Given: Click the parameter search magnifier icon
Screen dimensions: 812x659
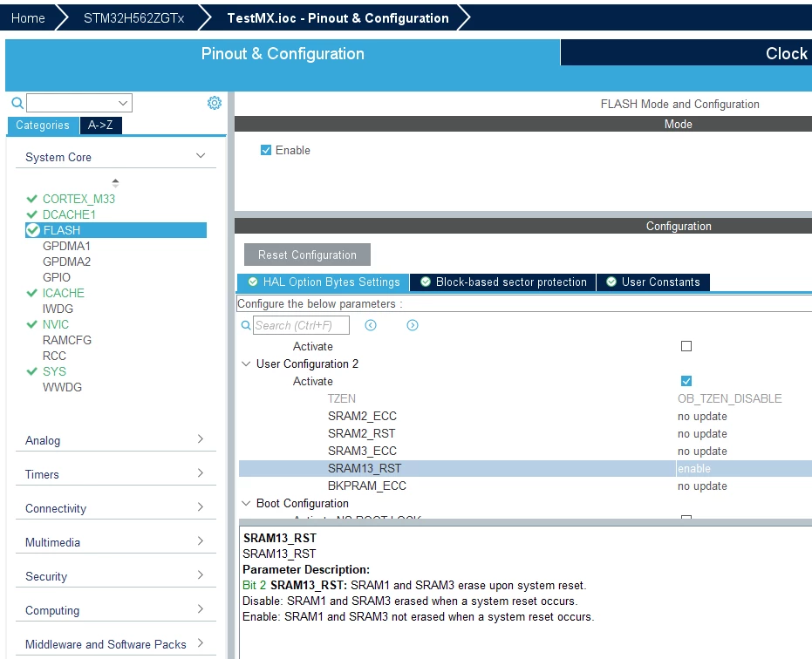Looking at the screenshot, I should click(x=246, y=325).
